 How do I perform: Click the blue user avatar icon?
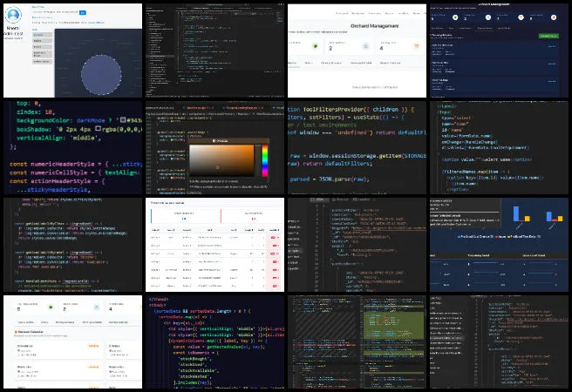(x=13, y=15)
